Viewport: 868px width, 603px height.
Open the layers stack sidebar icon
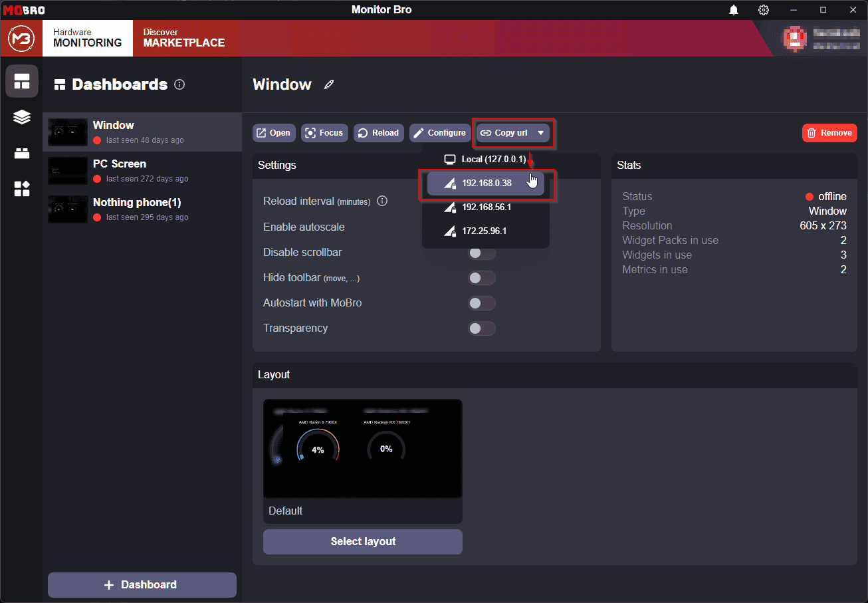22,118
